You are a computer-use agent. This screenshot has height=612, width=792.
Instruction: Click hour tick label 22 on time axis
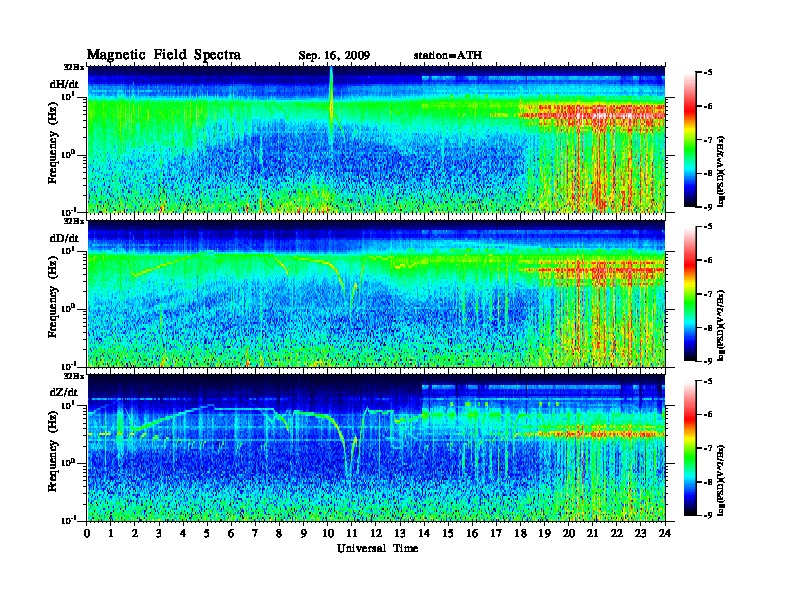(617, 534)
